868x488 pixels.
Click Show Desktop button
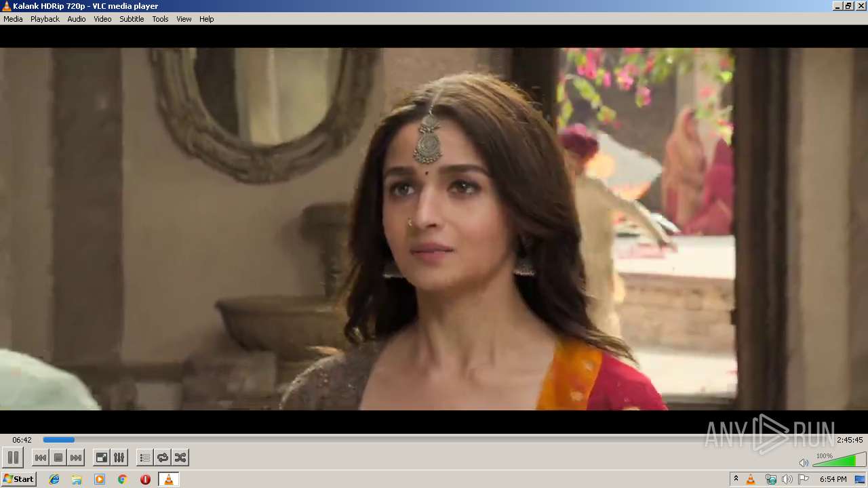click(x=861, y=479)
